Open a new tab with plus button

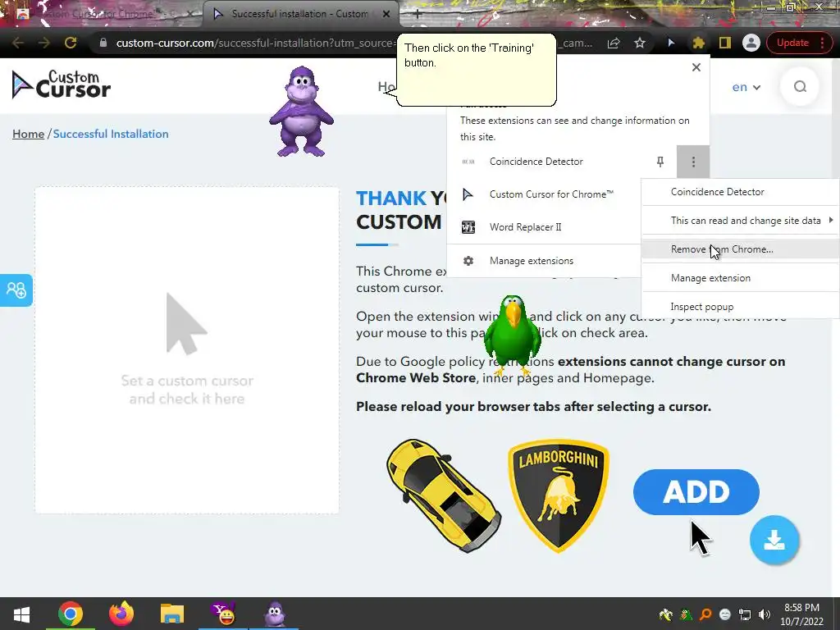[418, 14]
